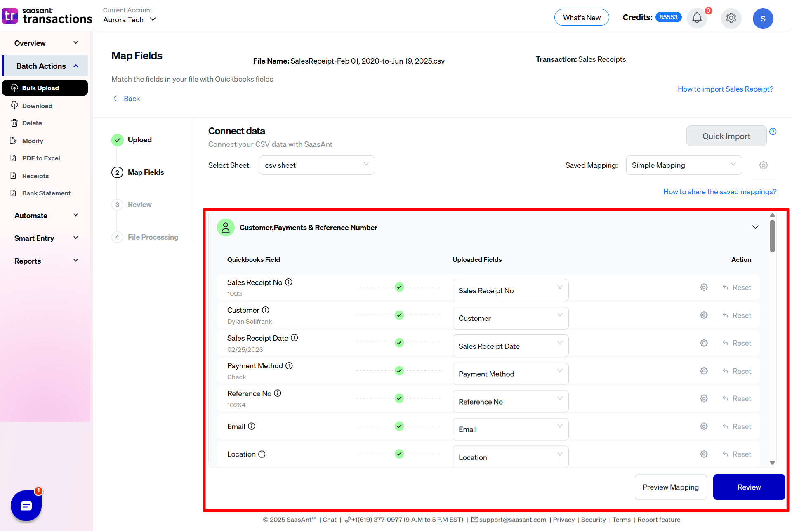Image resolution: width=792 pixels, height=532 pixels.
Task: Click info icon beside Customer field
Action: pos(266,310)
